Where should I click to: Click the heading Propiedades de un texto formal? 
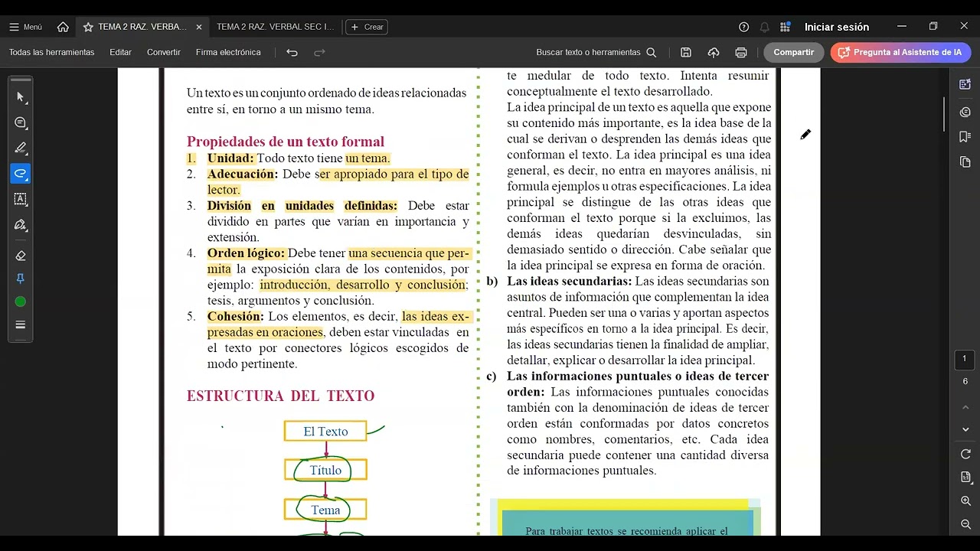tap(286, 142)
